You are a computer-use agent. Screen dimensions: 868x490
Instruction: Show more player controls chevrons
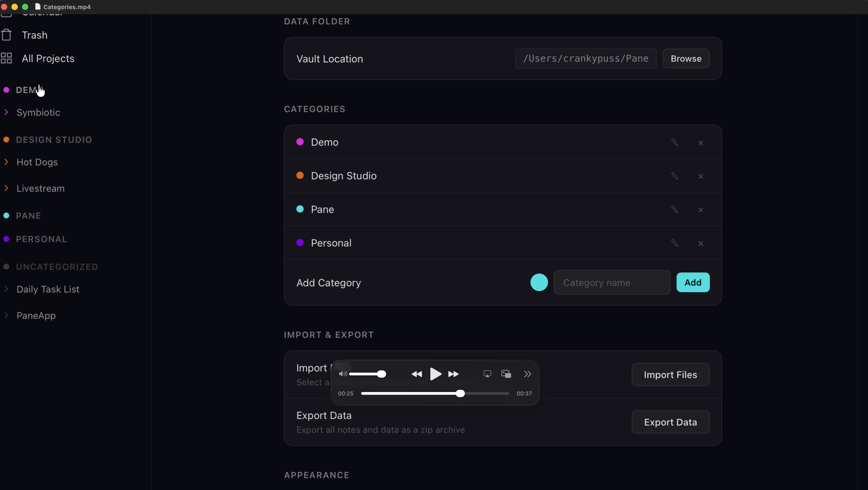pos(528,374)
